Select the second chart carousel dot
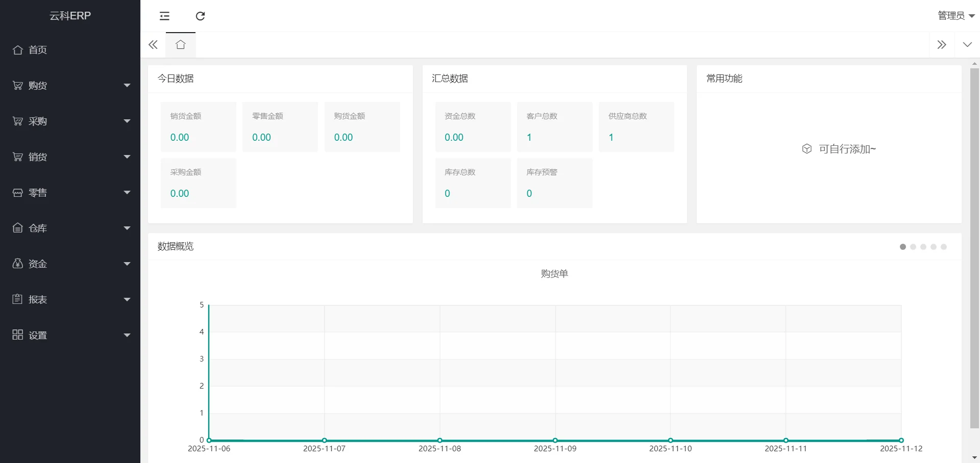Image resolution: width=980 pixels, height=463 pixels. (913, 247)
